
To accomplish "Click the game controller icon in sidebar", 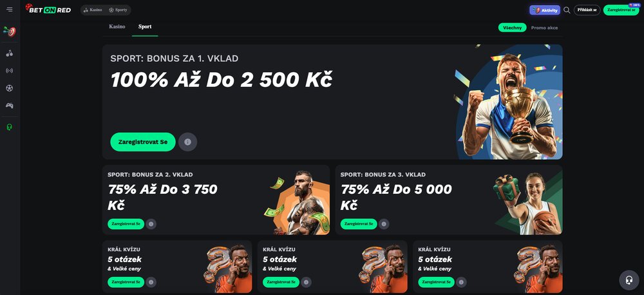I will tap(10, 106).
